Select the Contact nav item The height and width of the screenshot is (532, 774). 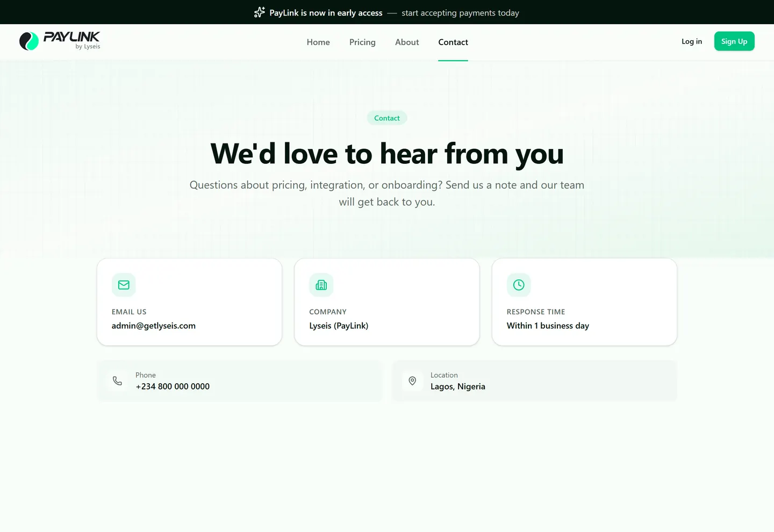[x=453, y=42]
